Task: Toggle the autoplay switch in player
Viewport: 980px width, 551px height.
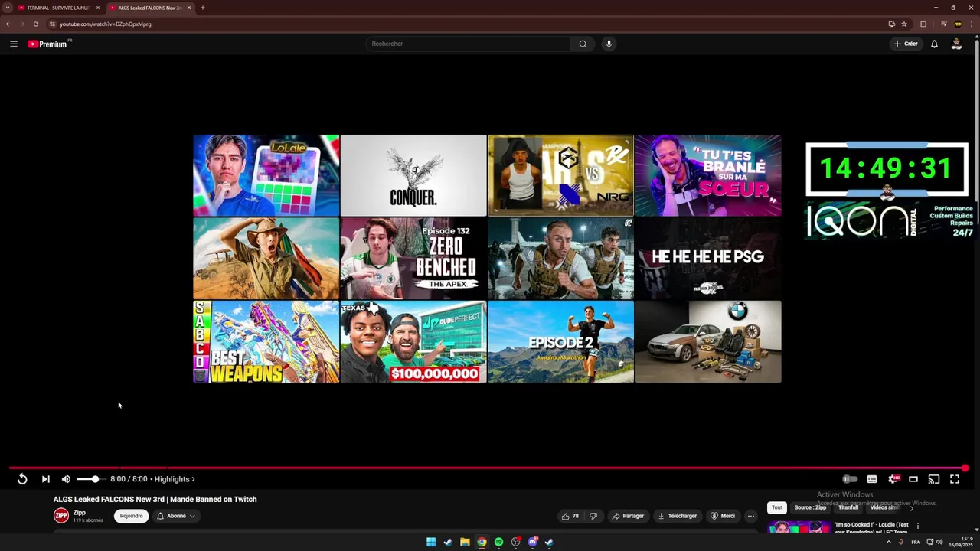Action: click(850, 479)
